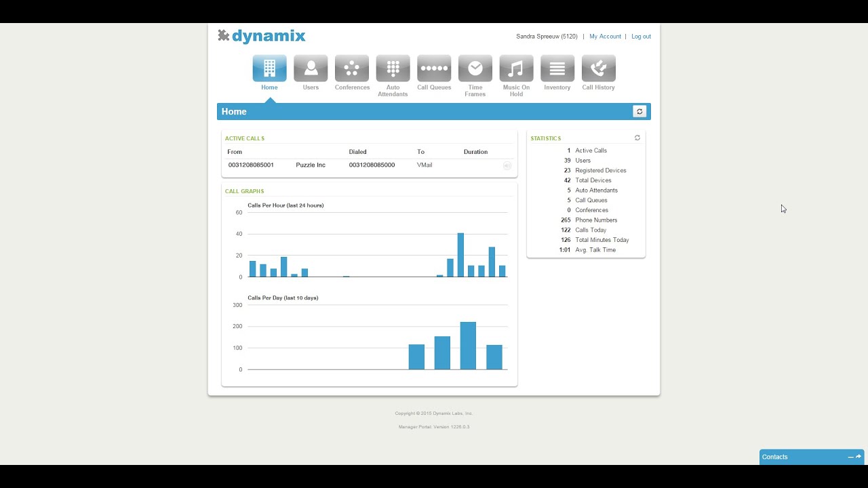Click the copyright Dynamix Labs footer text
The height and width of the screenshot is (488, 868).
[434, 413]
